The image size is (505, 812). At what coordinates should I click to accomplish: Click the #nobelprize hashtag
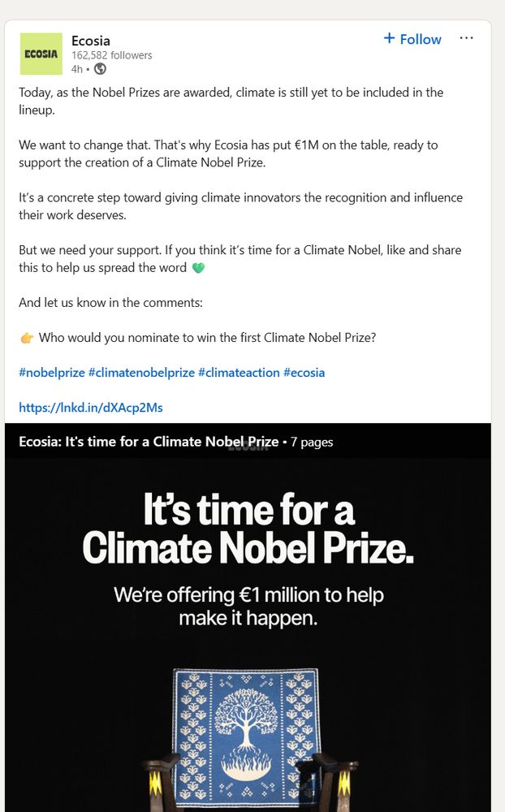point(51,372)
